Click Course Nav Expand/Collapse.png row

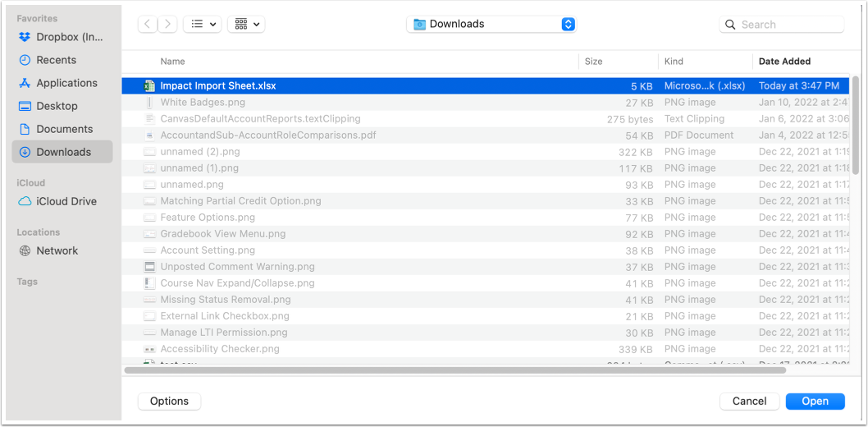(486, 283)
